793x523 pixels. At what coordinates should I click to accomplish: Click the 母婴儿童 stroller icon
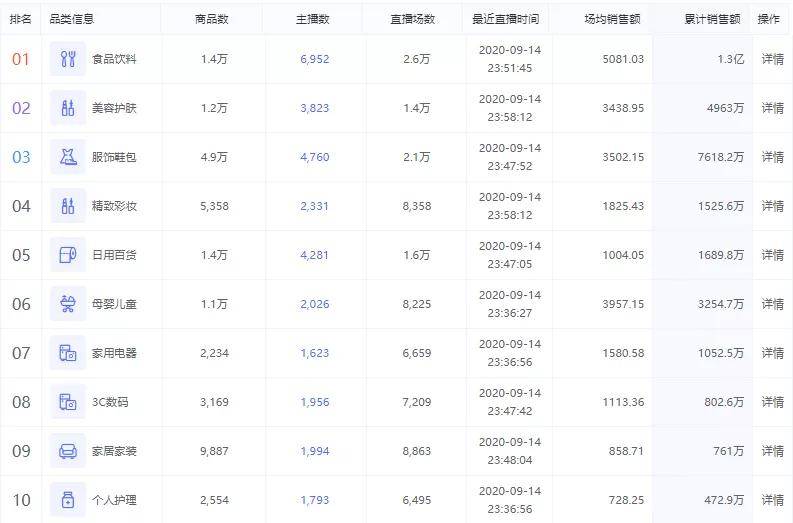tap(68, 304)
